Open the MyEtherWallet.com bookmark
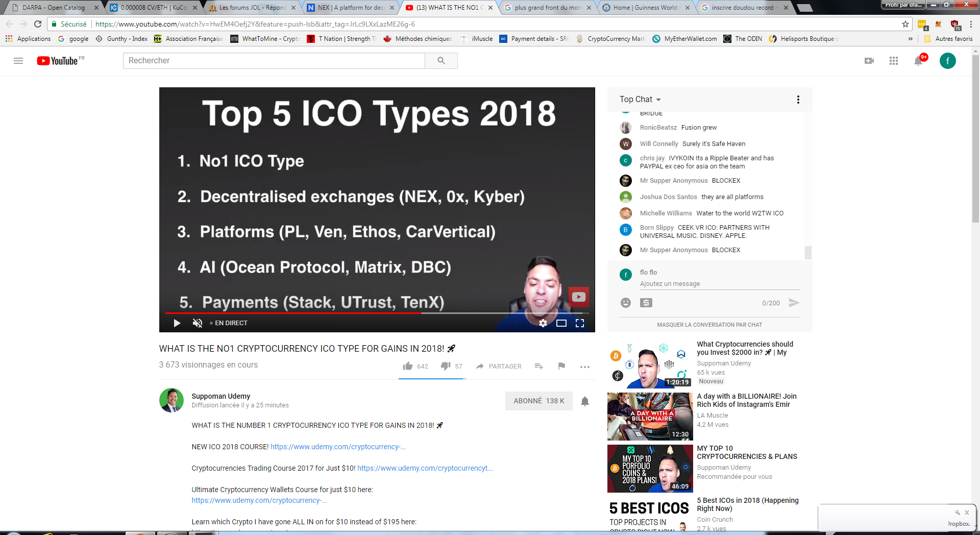This screenshot has width=980, height=535. [685, 39]
